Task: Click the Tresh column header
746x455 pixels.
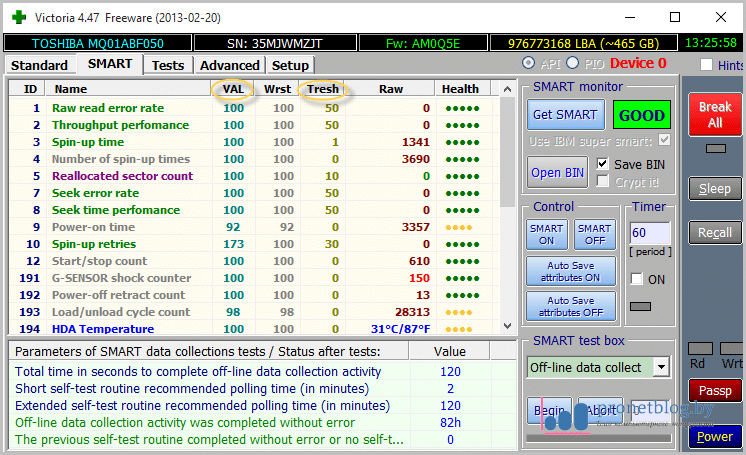Action: [x=323, y=89]
